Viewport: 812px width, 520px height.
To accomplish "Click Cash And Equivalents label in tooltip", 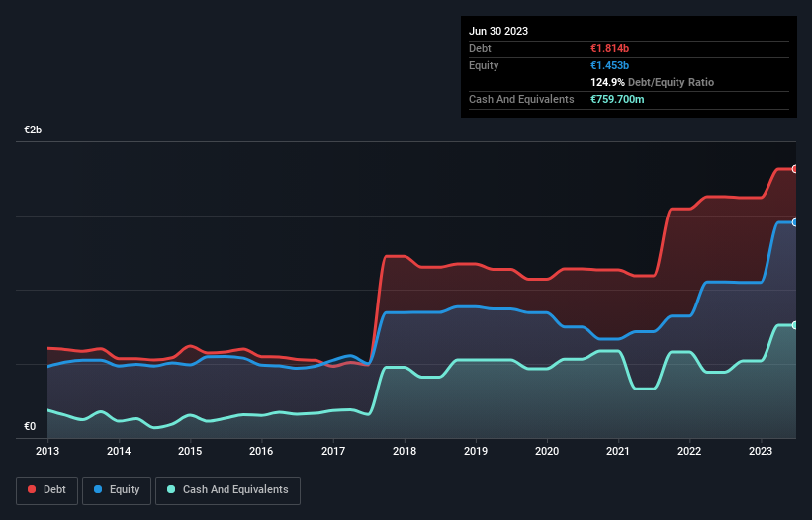I will click(521, 99).
